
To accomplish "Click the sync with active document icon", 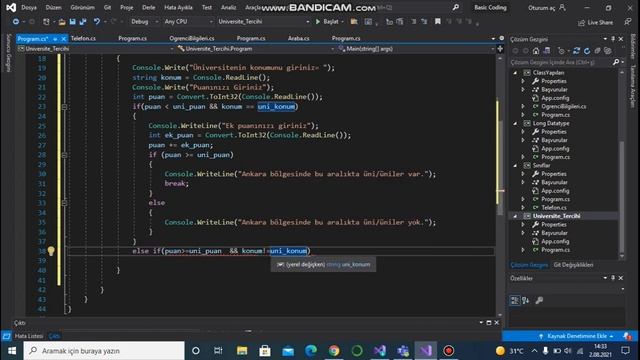I will click(x=576, y=51).
